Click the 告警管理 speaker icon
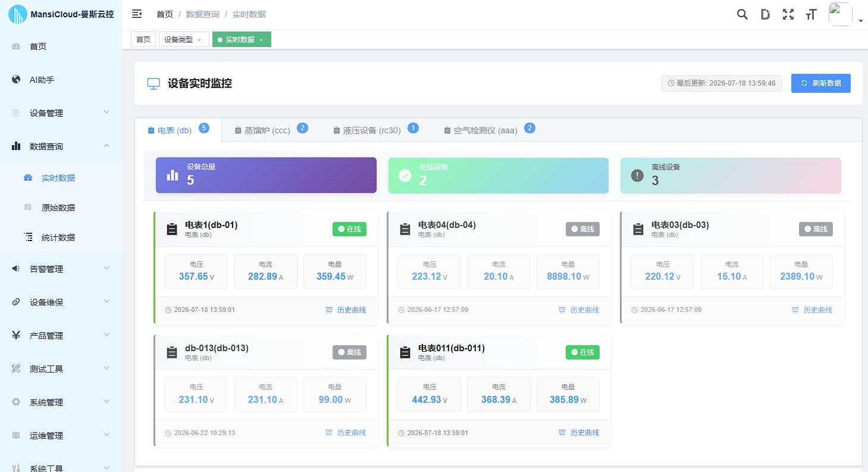This screenshot has height=472, width=868. coord(16,269)
